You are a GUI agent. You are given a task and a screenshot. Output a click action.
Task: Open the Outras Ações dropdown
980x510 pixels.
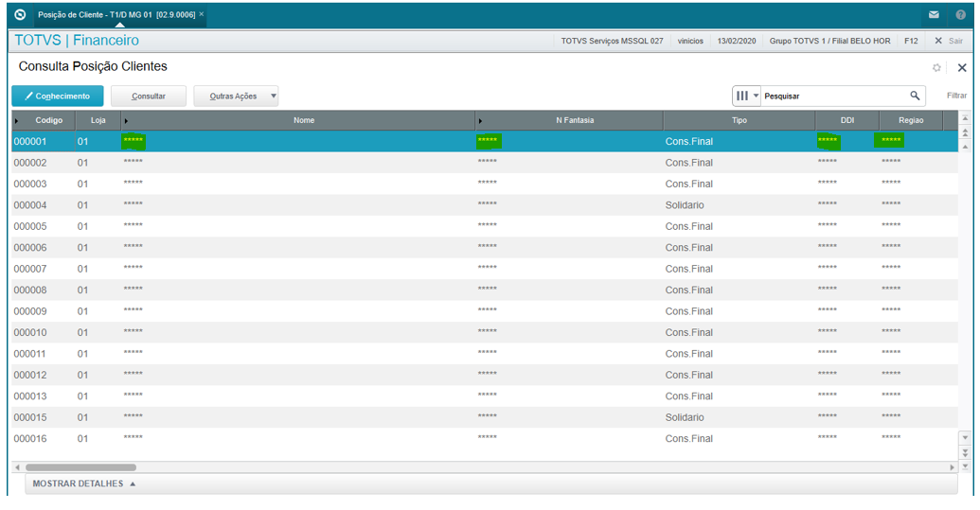coord(236,97)
